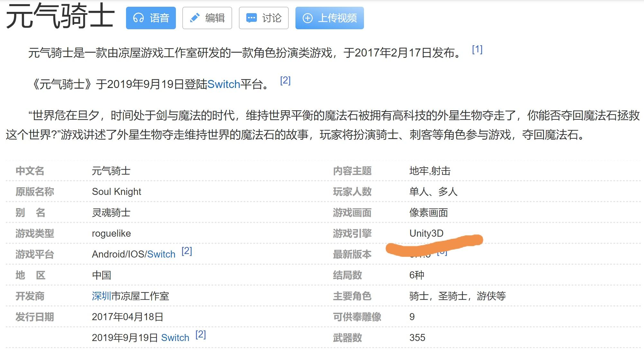Click the 游戏类型 label

point(35,233)
